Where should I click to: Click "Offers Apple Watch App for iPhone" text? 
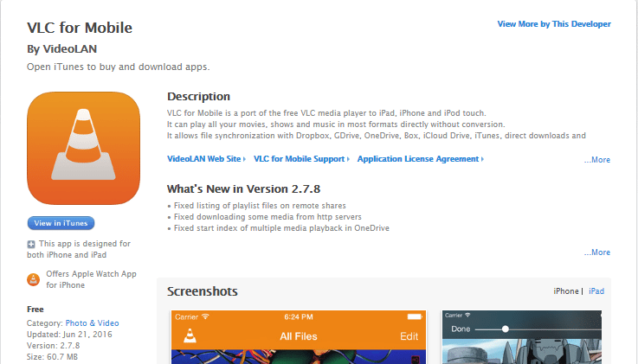(x=91, y=279)
